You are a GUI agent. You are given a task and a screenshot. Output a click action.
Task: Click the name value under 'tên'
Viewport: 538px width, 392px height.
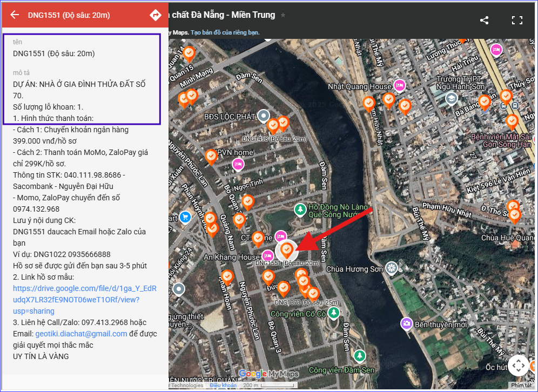click(x=54, y=53)
